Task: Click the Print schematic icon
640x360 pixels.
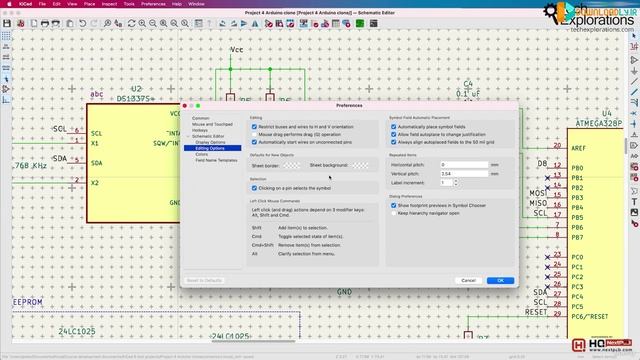Action: (x=44, y=24)
